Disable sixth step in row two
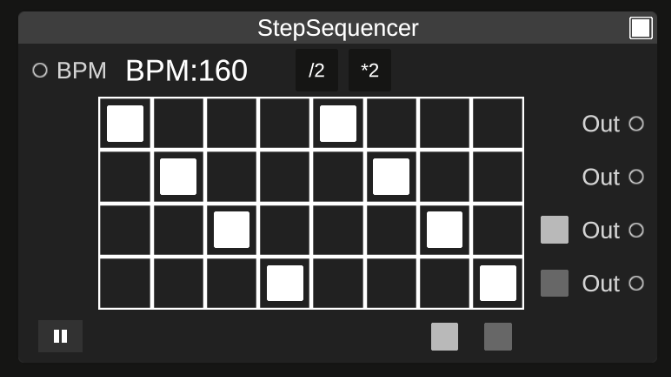The width and height of the screenshot is (671, 377). coord(391,177)
